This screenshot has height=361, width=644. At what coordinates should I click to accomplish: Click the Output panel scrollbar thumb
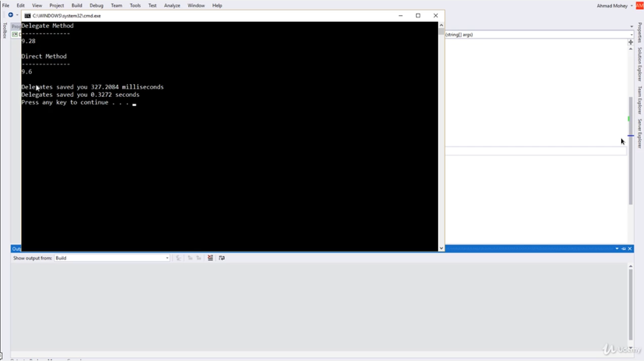click(630, 306)
